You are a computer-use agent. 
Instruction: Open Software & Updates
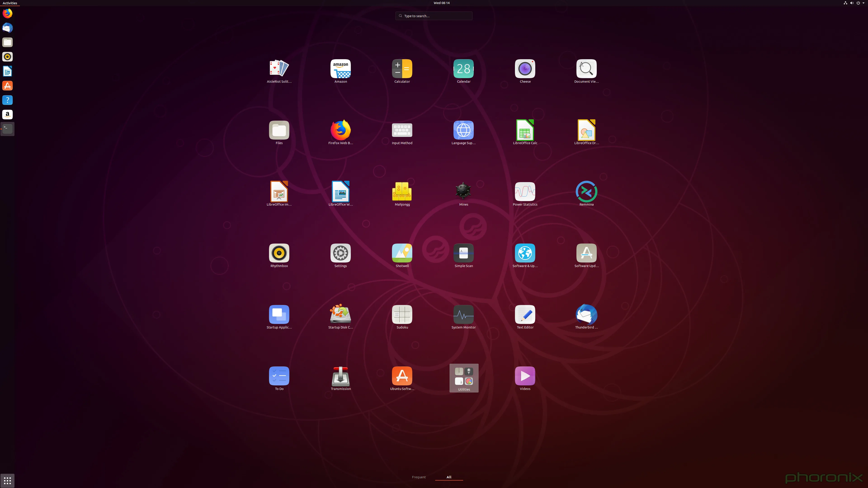pos(525,256)
